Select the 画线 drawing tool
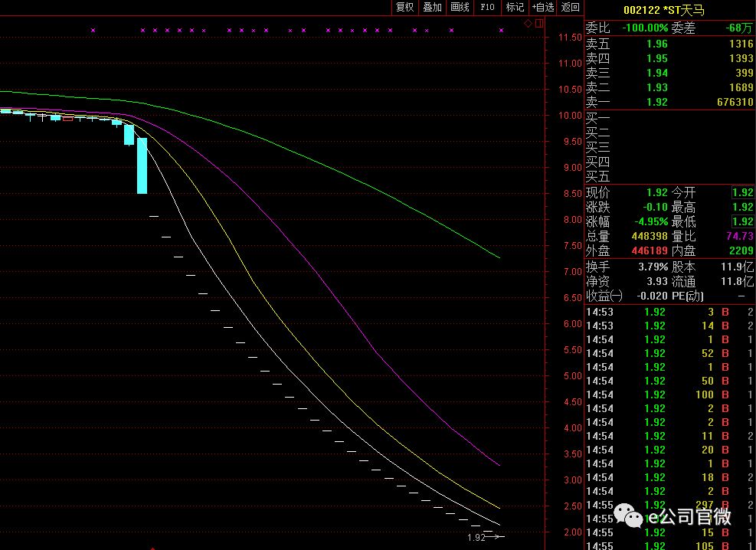 coord(460,7)
